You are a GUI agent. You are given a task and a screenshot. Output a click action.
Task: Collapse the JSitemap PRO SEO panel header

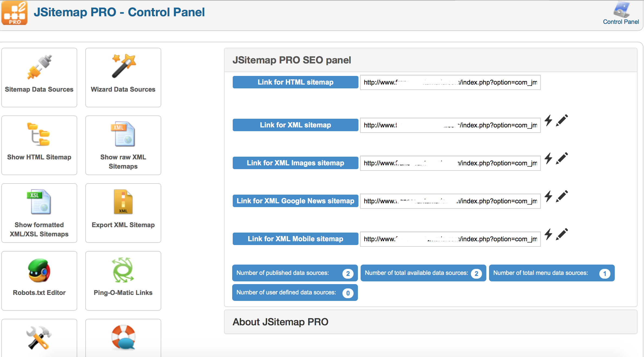292,60
